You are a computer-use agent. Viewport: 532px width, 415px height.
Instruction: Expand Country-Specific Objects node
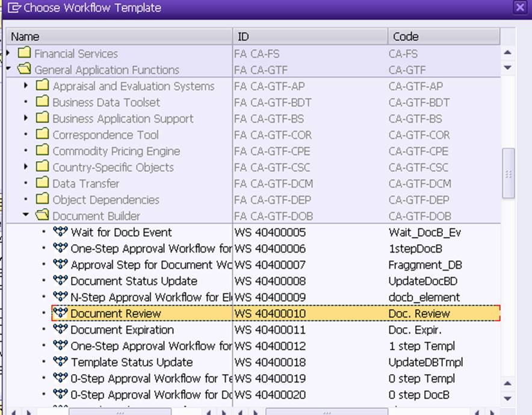[26, 167]
